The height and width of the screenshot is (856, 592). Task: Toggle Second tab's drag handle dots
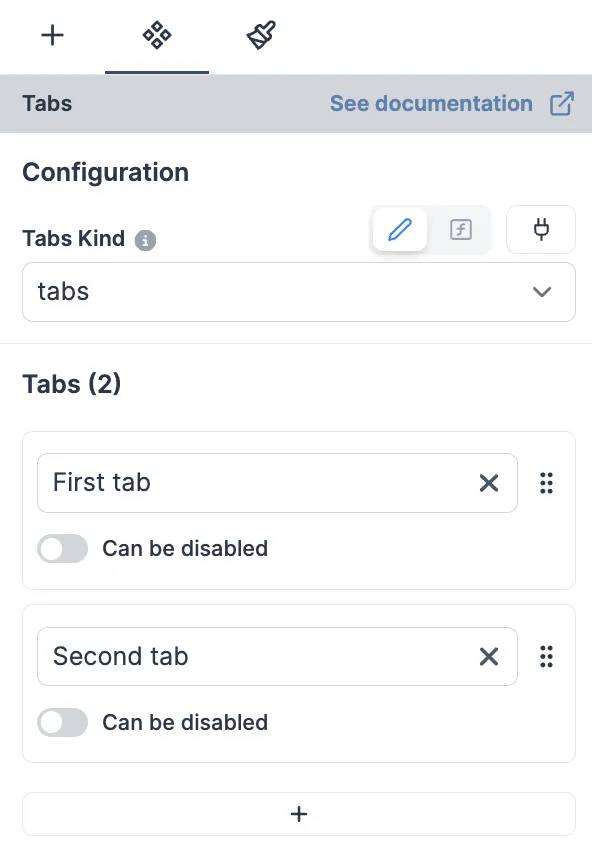pyautogui.click(x=546, y=656)
